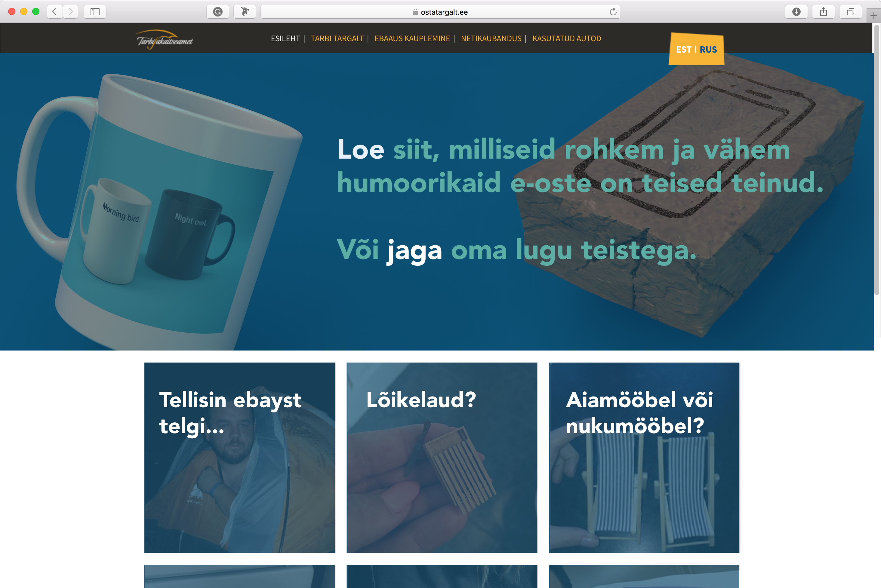Screen dimensions: 881x588
Task: Click the extension icon next to Grammarly
Action: pos(245,12)
